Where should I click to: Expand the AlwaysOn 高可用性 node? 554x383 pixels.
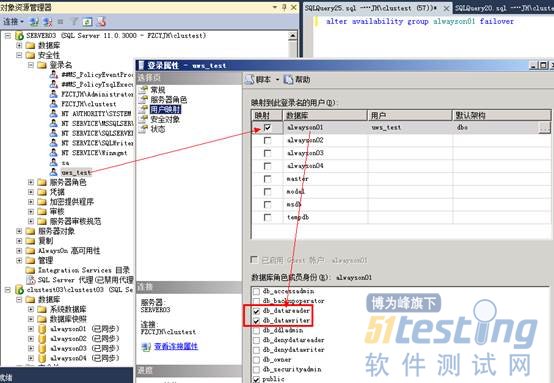(19, 251)
